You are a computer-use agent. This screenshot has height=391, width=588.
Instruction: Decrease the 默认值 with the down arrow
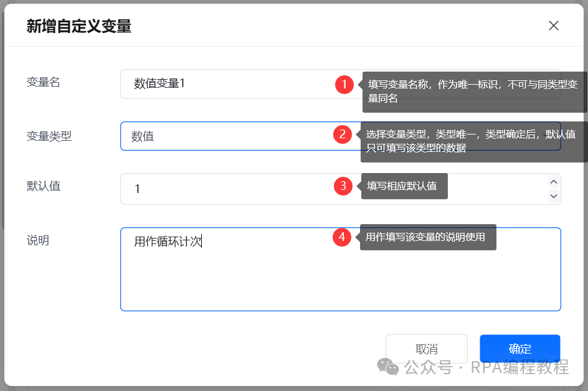pos(554,196)
